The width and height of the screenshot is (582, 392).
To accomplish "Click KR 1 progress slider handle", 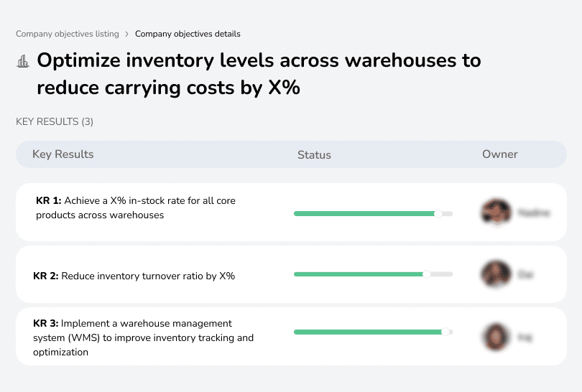I will 438,213.
